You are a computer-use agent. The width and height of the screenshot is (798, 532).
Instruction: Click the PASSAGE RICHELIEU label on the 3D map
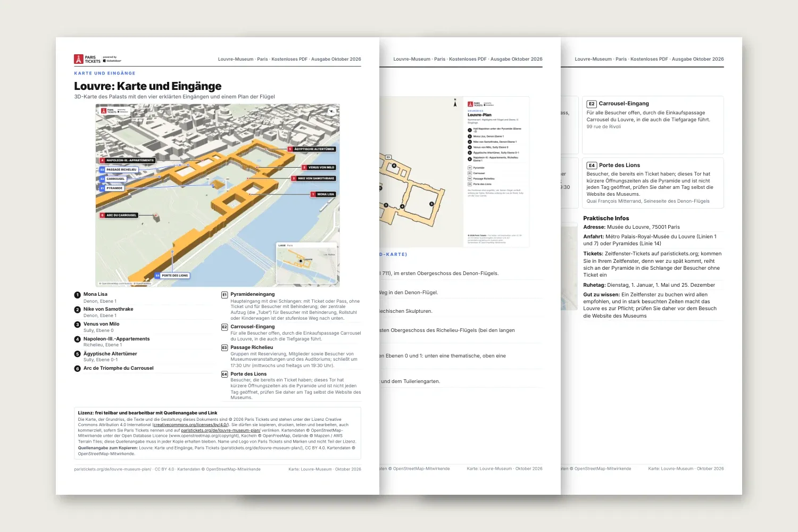pos(119,170)
